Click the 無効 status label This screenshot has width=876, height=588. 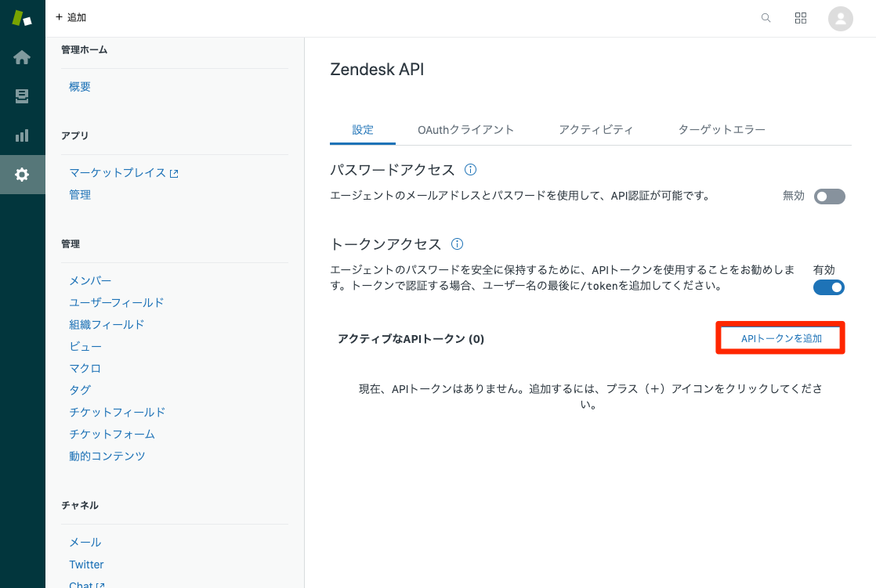(x=793, y=196)
